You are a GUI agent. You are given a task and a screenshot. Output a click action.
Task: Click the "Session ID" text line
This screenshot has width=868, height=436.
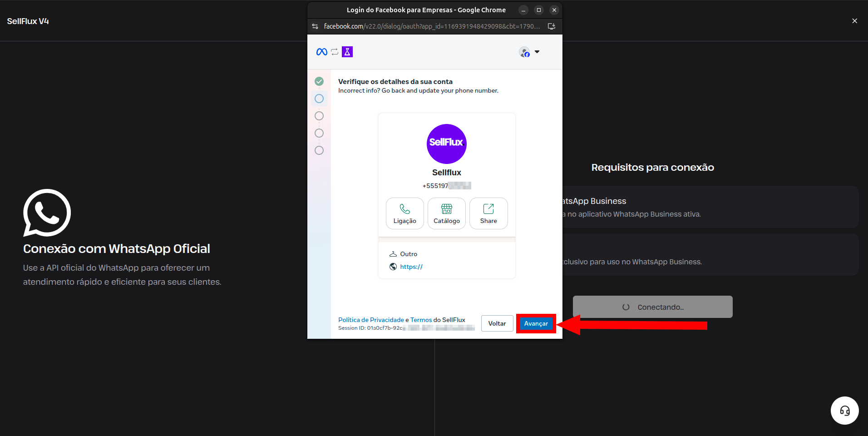point(406,328)
